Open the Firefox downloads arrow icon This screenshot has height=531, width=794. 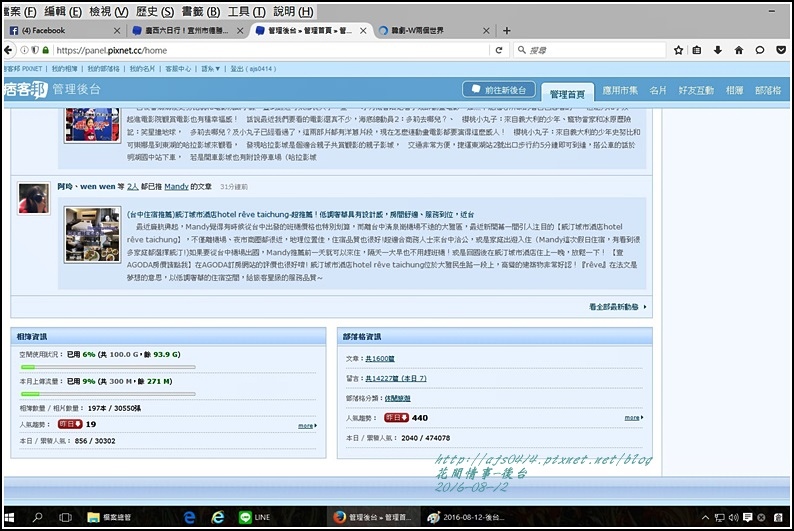[716, 49]
